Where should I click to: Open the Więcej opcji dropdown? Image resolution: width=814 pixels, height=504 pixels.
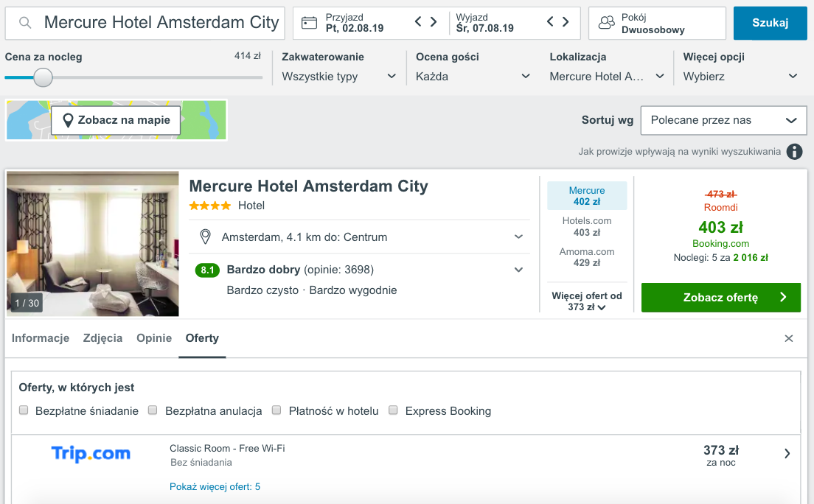pyautogui.click(x=740, y=77)
